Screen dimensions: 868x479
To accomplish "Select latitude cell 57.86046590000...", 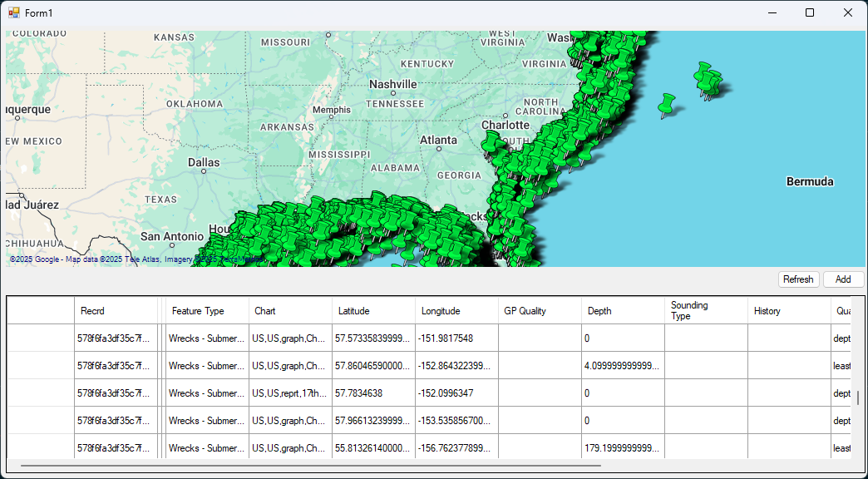I will 373,365.
